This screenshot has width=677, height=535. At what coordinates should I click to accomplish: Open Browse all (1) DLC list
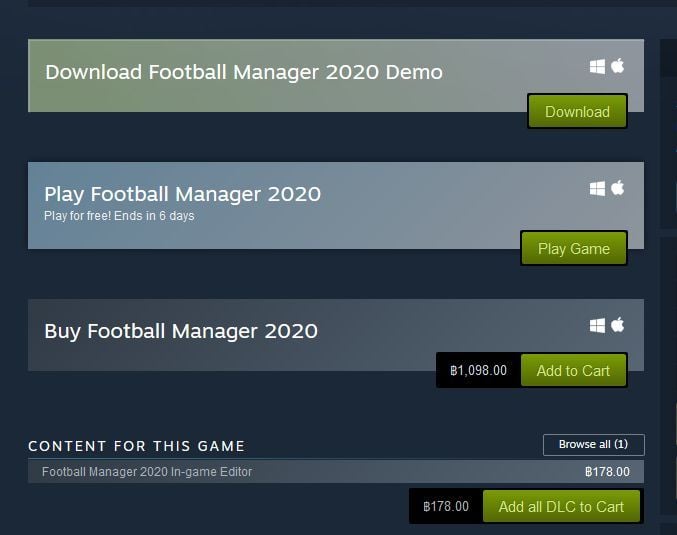(594, 444)
